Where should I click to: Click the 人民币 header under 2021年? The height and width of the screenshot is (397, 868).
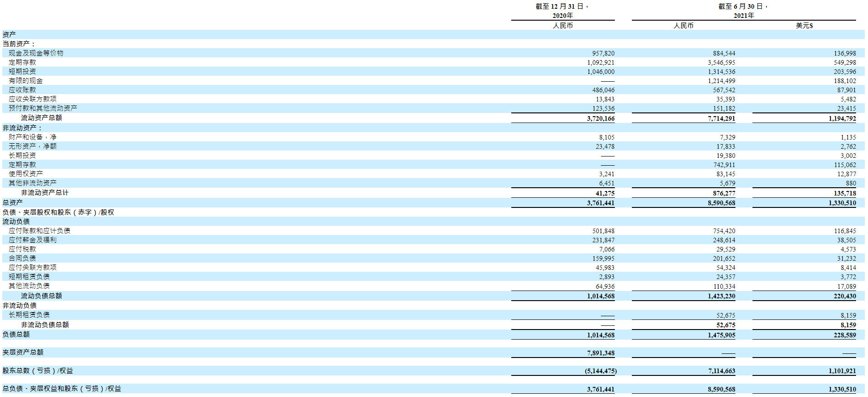point(683,26)
